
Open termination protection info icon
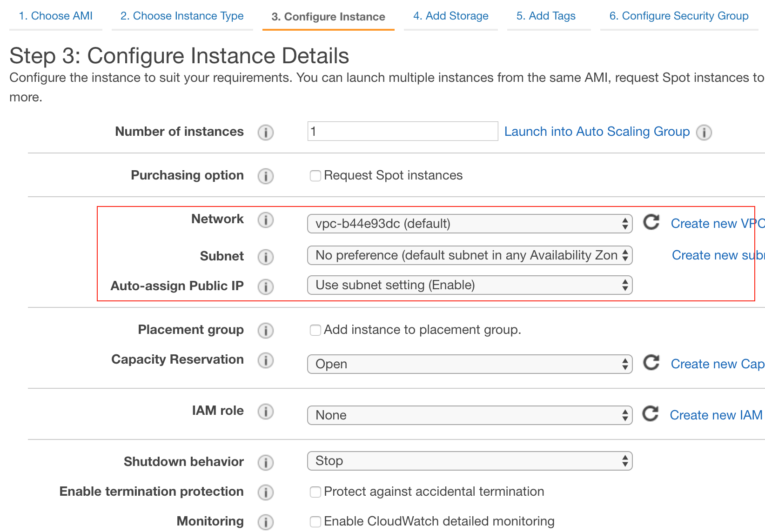coord(266,492)
